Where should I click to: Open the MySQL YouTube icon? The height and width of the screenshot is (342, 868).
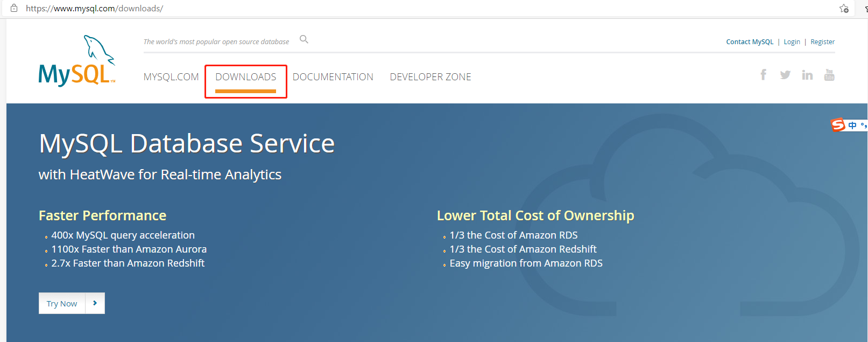click(829, 75)
